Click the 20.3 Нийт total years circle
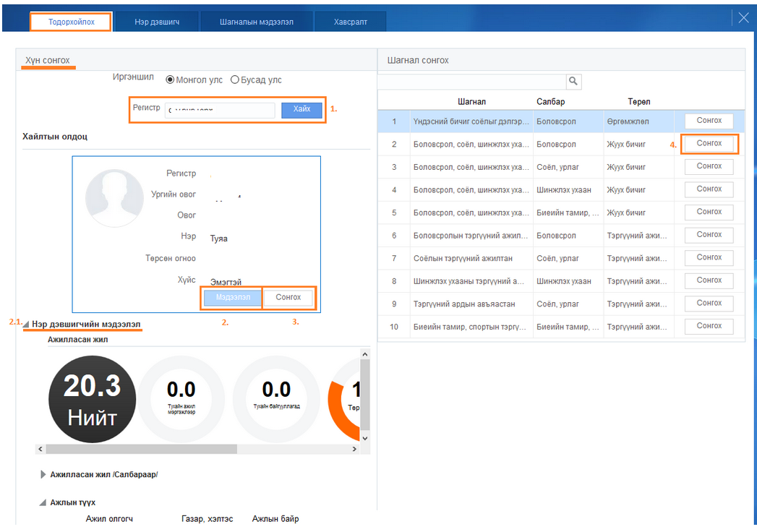Image resolution: width=757 pixels, height=532 pixels. pyautogui.click(x=93, y=399)
